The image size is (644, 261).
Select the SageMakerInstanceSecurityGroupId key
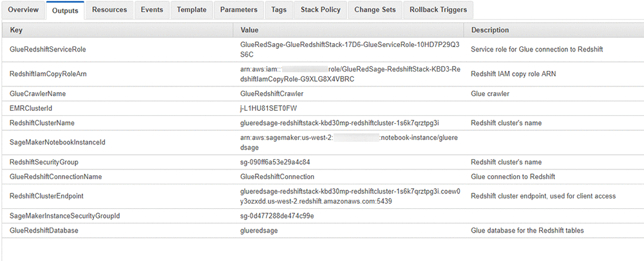pyautogui.click(x=64, y=216)
